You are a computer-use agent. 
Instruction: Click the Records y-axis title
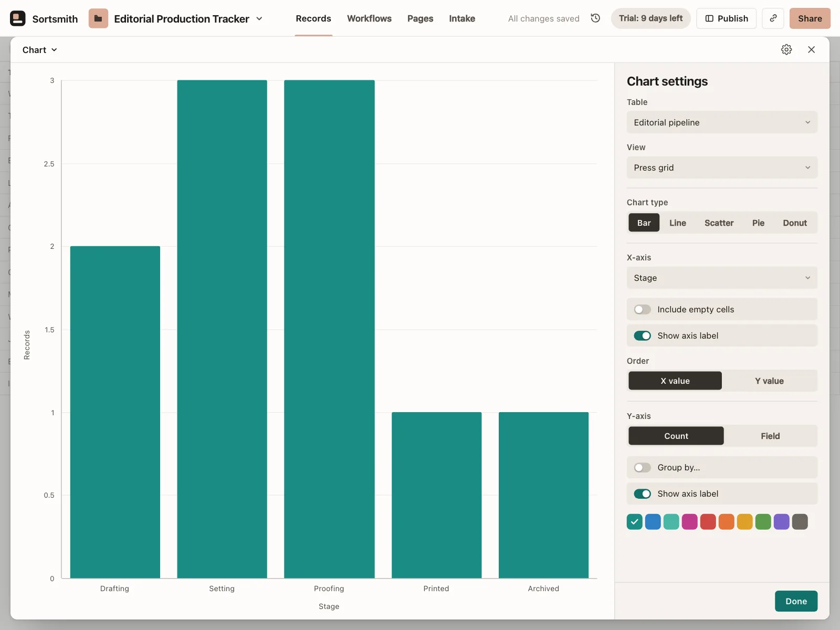point(27,345)
